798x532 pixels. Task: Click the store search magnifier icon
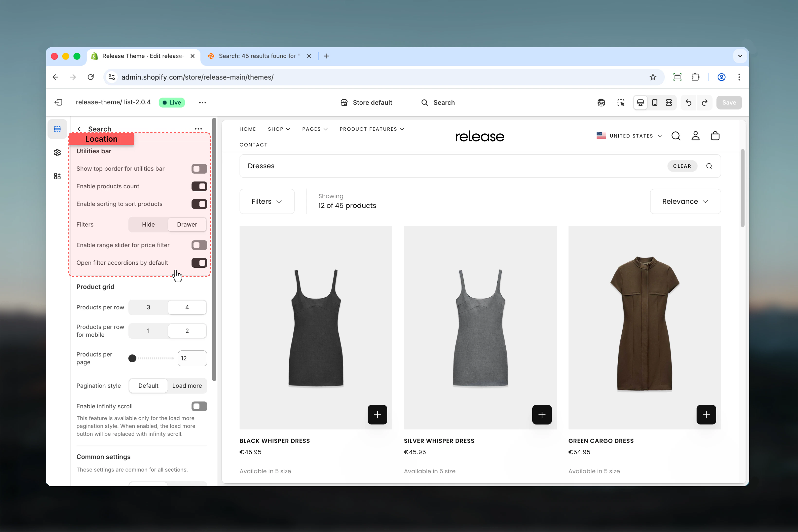pos(676,136)
